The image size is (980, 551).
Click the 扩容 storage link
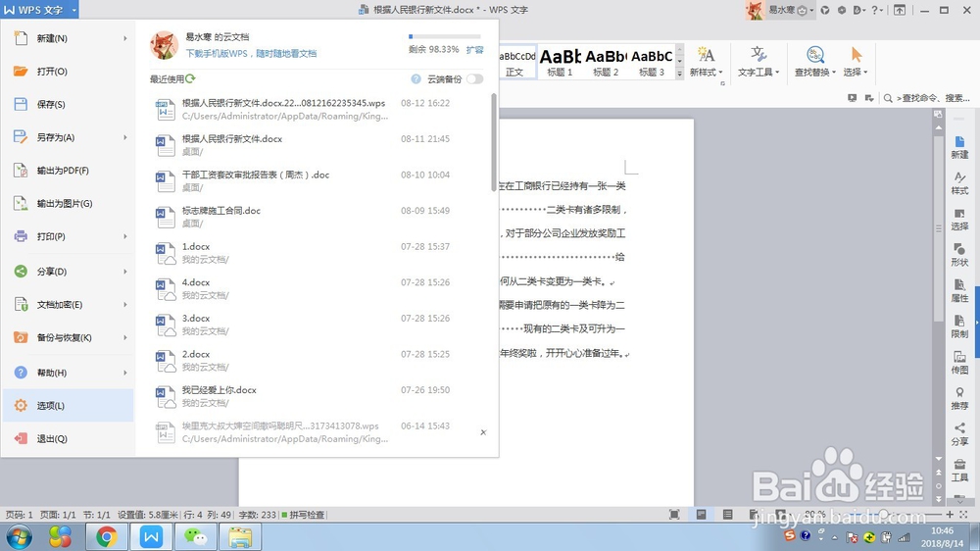(475, 50)
